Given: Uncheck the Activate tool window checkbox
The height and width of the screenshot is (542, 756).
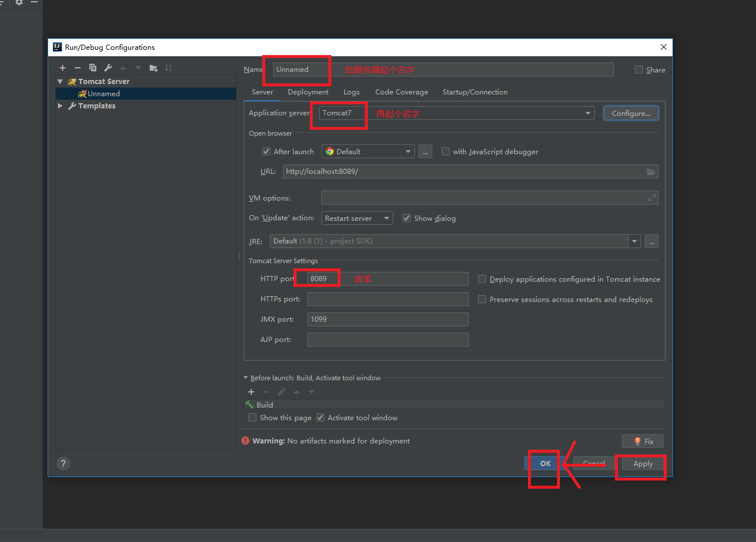Looking at the screenshot, I should (320, 417).
